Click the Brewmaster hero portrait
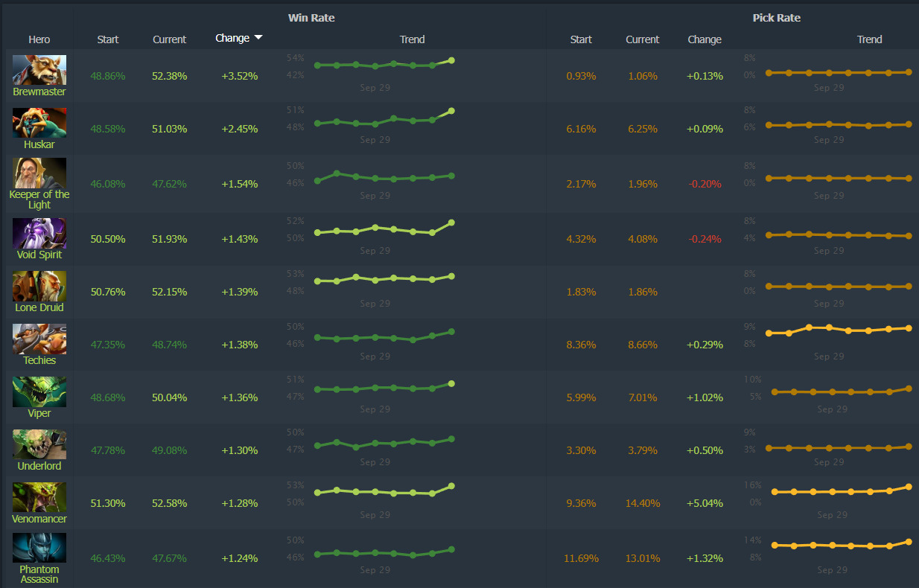This screenshot has width=919, height=588. coord(39,70)
